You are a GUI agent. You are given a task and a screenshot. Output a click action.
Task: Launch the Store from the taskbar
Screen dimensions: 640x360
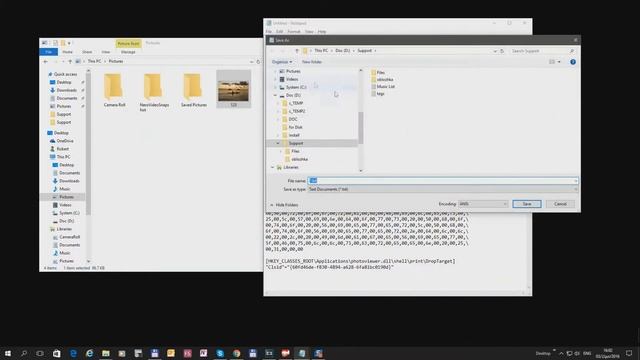tap(56, 353)
